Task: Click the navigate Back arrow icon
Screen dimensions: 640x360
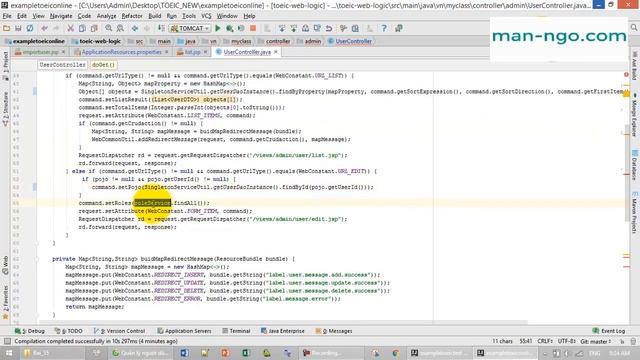Action: (135, 28)
